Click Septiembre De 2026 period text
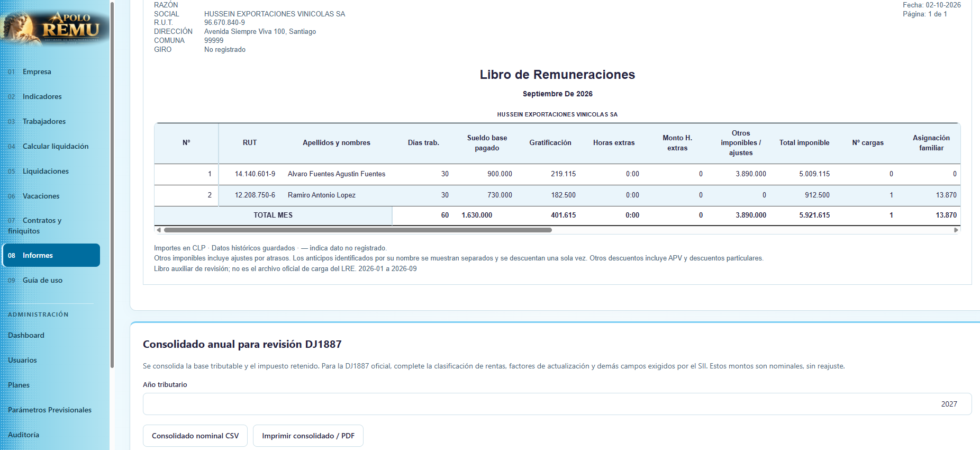 [558, 94]
